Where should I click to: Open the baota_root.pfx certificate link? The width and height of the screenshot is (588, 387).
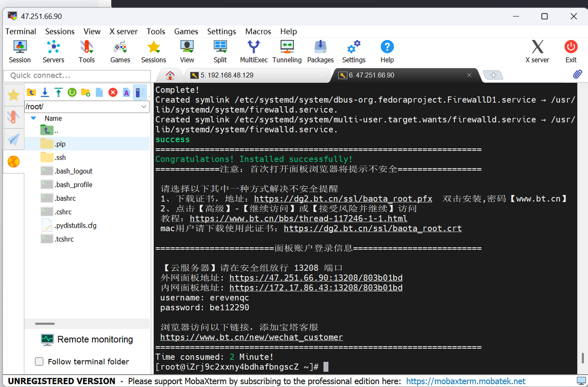[x=343, y=199]
